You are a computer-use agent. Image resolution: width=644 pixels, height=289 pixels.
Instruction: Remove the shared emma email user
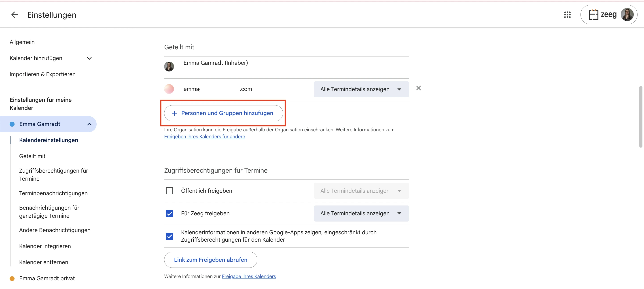[x=418, y=88]
